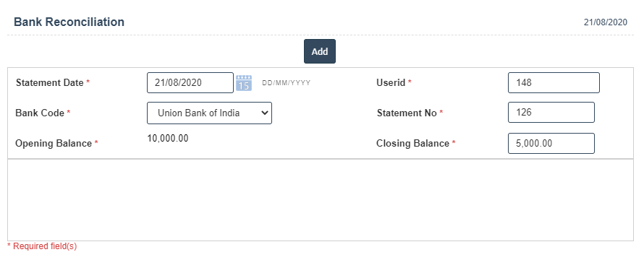Click the Add button
The width and height of the screenshot is (644, 260).
pos(320,52)
